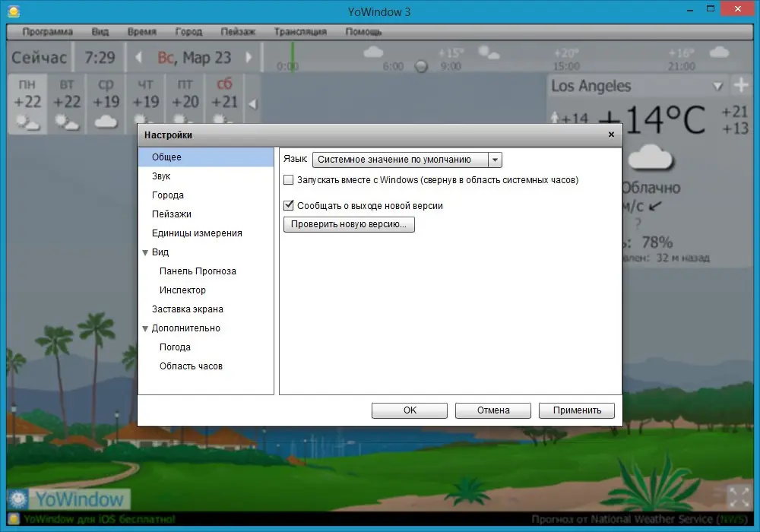Select Friday forecast day пт +20
The height and width of the screenshot is (532, 760).
185,100
